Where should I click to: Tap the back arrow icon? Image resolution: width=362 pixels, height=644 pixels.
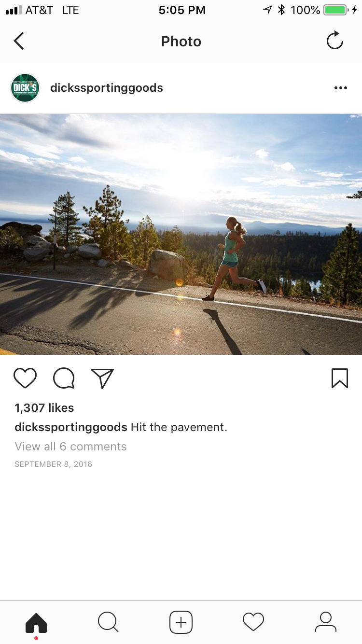(19, 41)
